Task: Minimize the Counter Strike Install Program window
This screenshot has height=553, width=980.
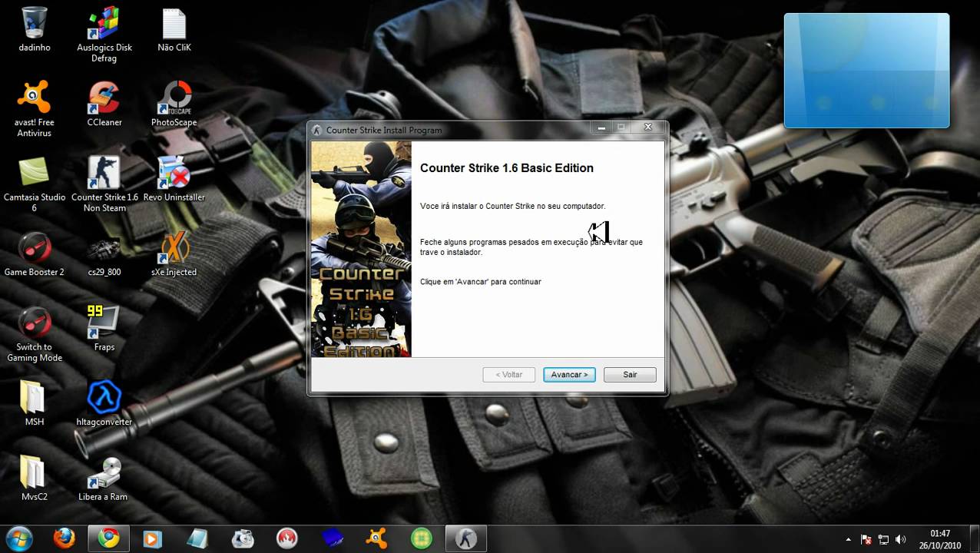Action: pos(601,127)
